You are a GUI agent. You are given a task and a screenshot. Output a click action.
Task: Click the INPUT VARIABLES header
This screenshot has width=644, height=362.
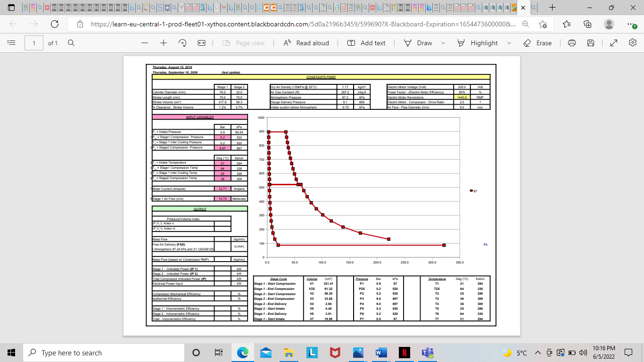click(199, 117)
